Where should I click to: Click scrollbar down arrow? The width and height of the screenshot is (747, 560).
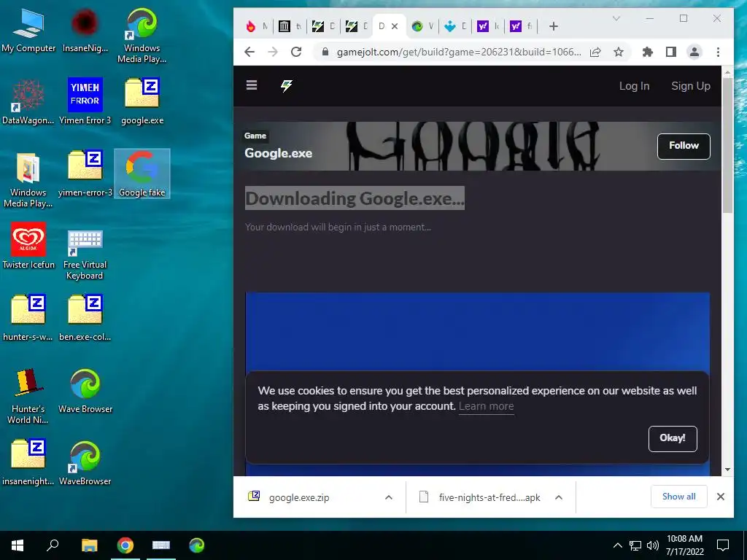[x=727, y=470]
